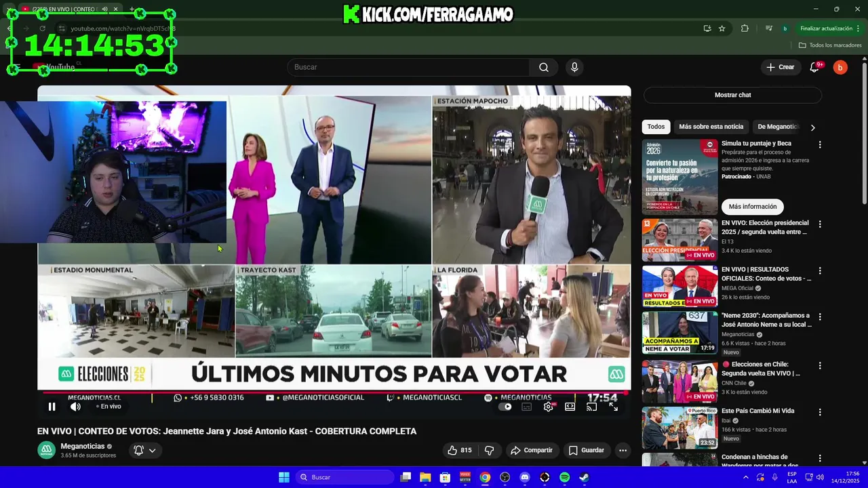Open menu for 'Simula tu puntaje' ad
Image resolution: width=868 pixels, height=488 pixels.
click(x=820, y=144)
